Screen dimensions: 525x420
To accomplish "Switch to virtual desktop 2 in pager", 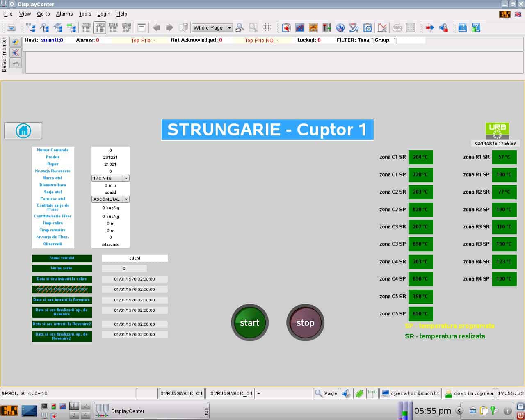I will [85, 406].
